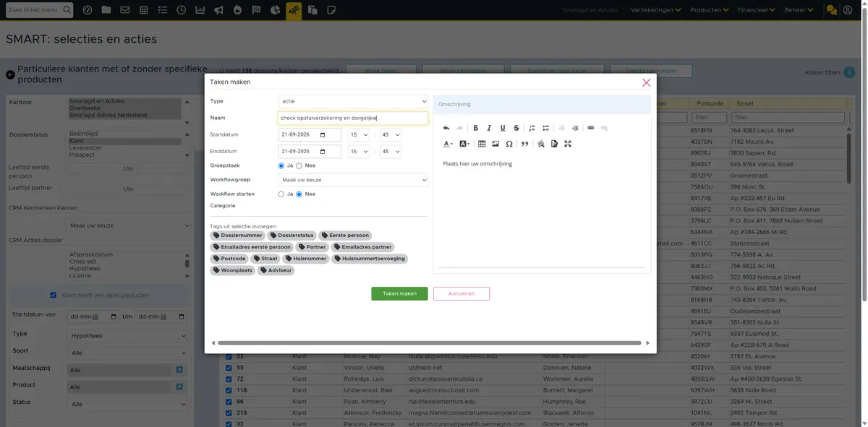Open the Workflowgroep 'Maak uw keuze' dropdown
Image resolution: width=868 pixels, height=427 pixels.
click(353, 180)
